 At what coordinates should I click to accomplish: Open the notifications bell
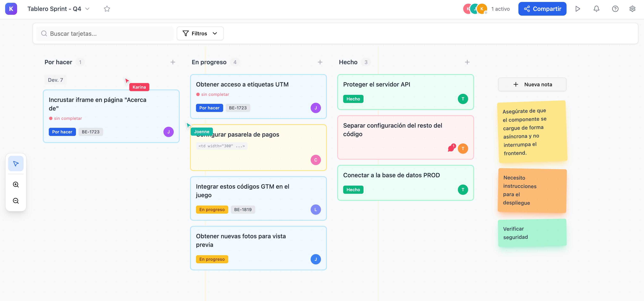pos(596,9)
